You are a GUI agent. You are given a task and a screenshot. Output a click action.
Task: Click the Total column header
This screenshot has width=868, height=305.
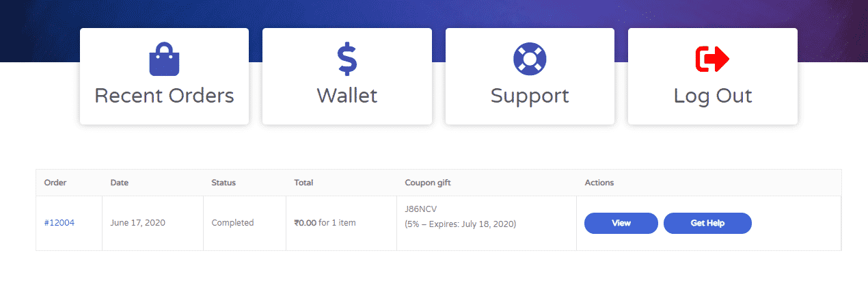click(304, 183)
